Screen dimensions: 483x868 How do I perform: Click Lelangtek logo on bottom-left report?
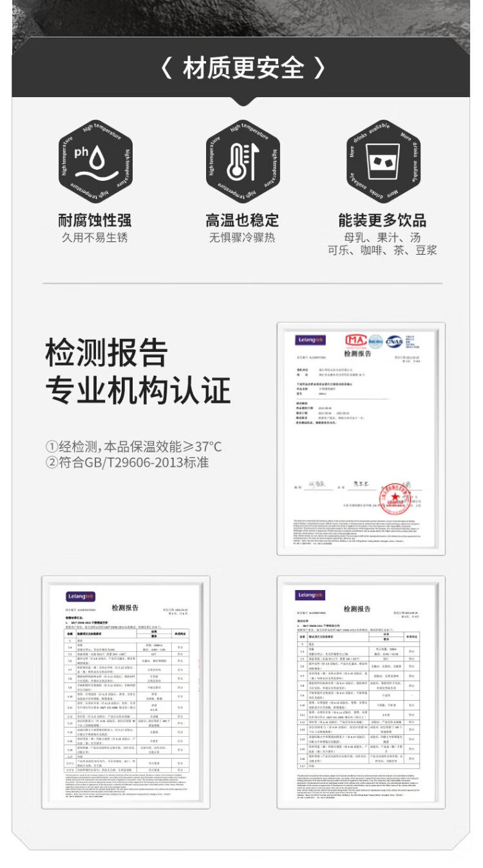click(80, 596)
